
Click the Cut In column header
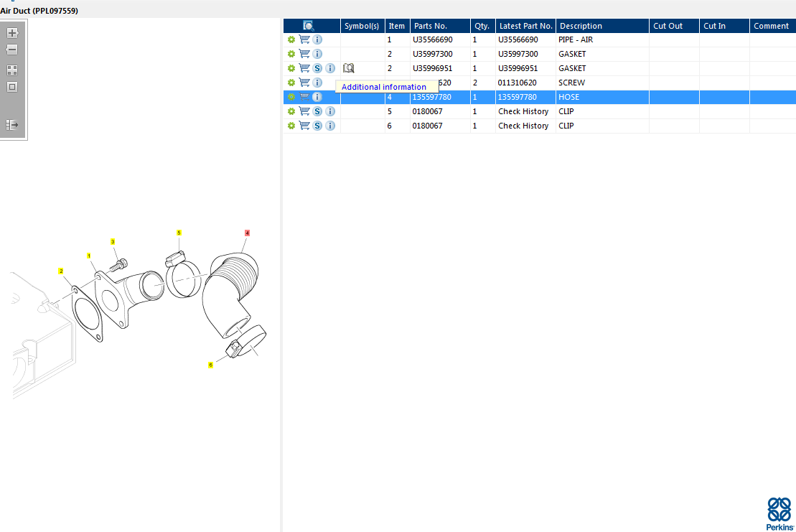pos(724,26)
